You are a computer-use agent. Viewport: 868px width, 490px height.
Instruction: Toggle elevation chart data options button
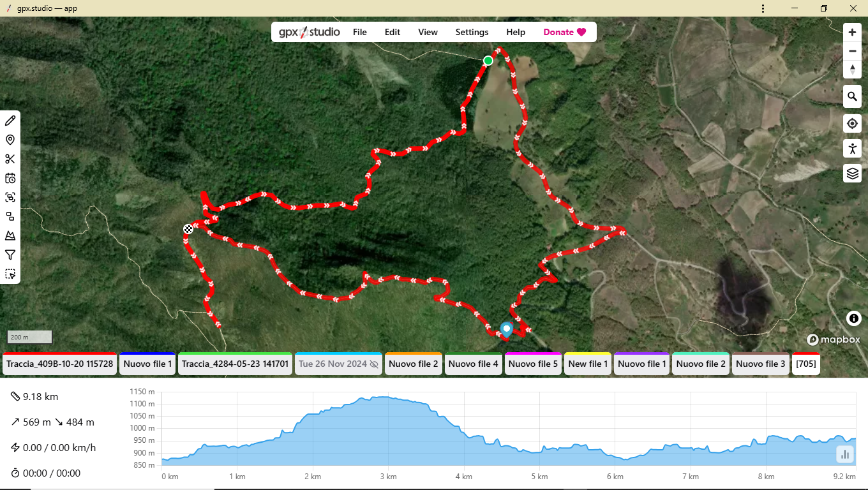pyautogui.click(x=845, y=454)
